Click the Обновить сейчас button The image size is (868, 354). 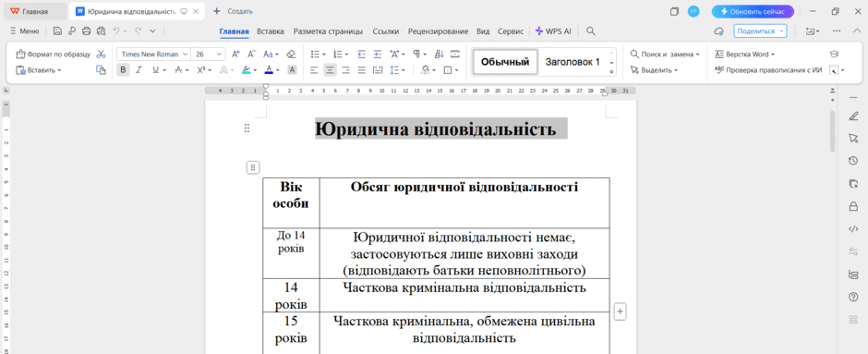pyautogui.click(x=753, y=11)
